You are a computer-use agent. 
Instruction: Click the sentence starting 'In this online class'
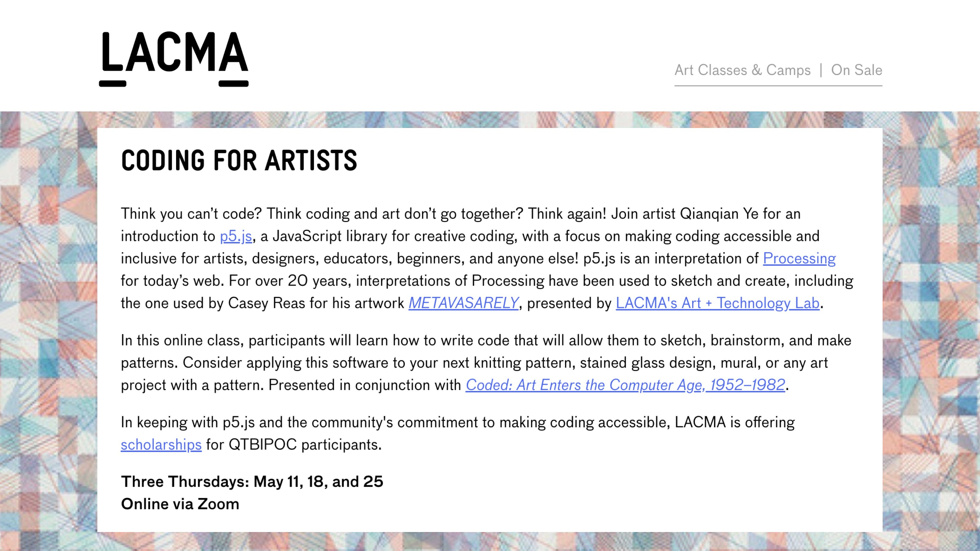pos(486,351)
